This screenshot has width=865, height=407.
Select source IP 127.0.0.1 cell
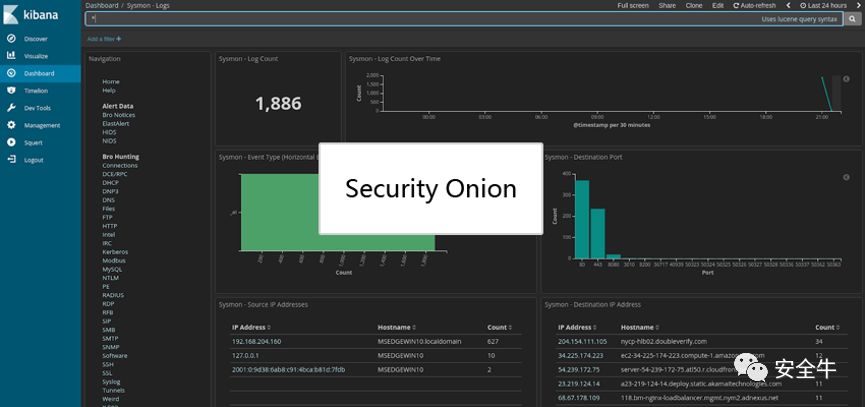[245, 356]
